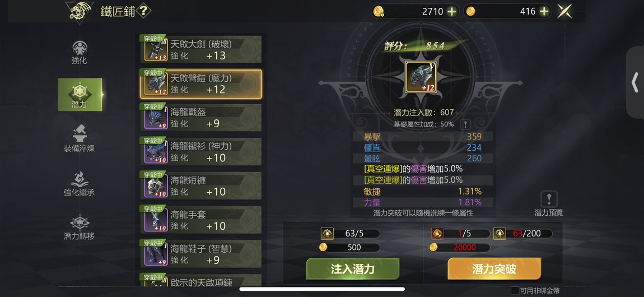The width and height of the screenshot is (644, 297).
Task: Open the 強化 enhancement section
Action: pyautogui.click(x=80, y=53)
